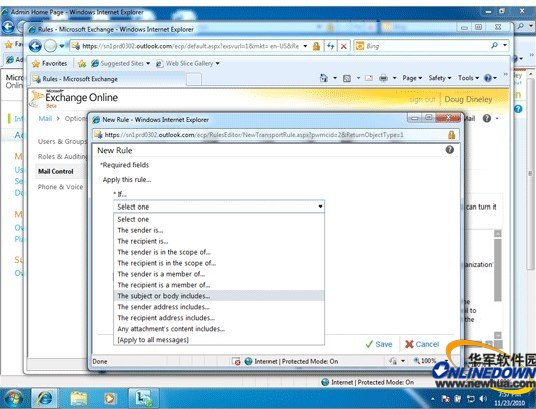Open Internet Explorer from the taskbar
Screen dimensions: 536x409
[44, 398]
